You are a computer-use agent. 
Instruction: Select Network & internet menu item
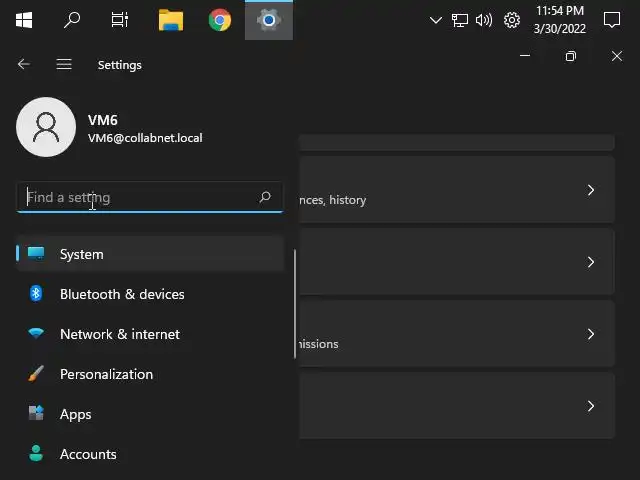[120, 334]
